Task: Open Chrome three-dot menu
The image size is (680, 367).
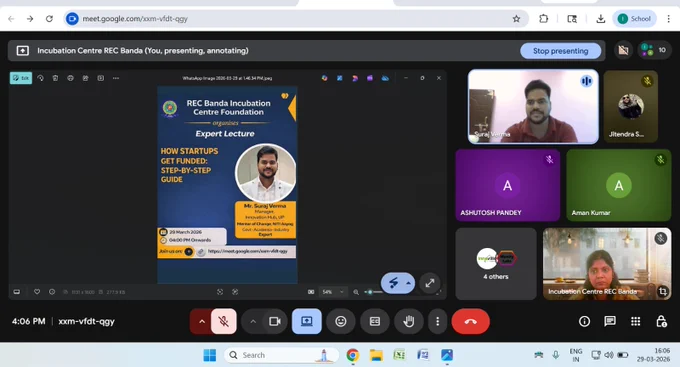Action: point(668,19)
